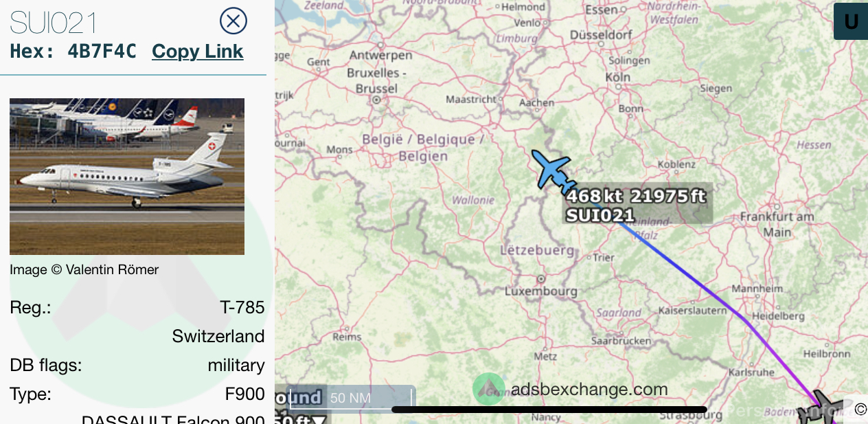Click the Image © Valentin Römer credit
The height and width of the screenshot is (424, 868).
tap(84, 270)
